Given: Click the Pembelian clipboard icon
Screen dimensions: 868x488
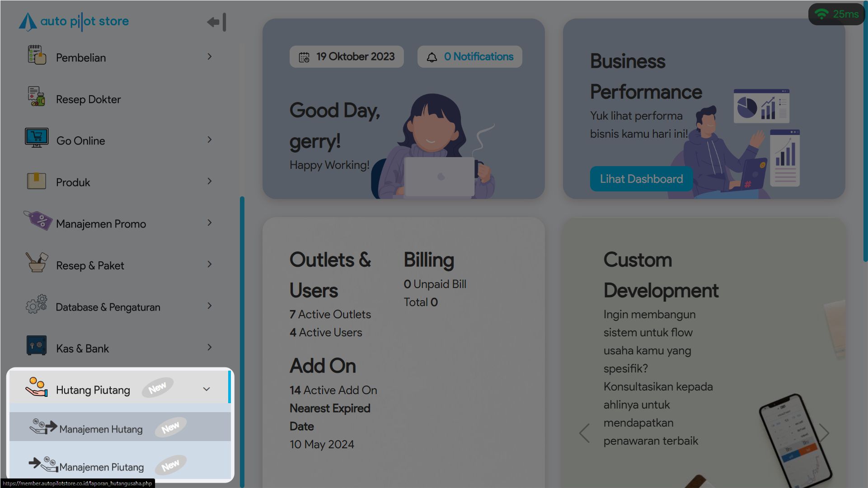Looking at the screenshot, I should coord(37,56).
